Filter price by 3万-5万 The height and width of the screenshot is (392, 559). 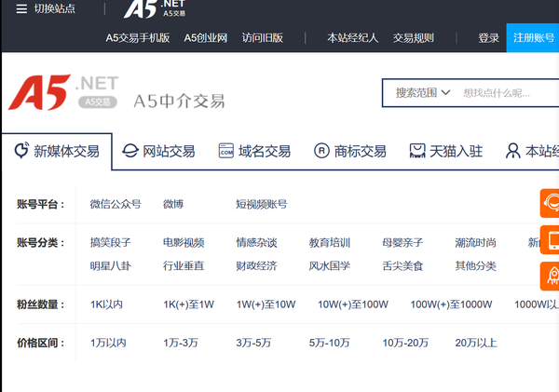pos(253,343)
